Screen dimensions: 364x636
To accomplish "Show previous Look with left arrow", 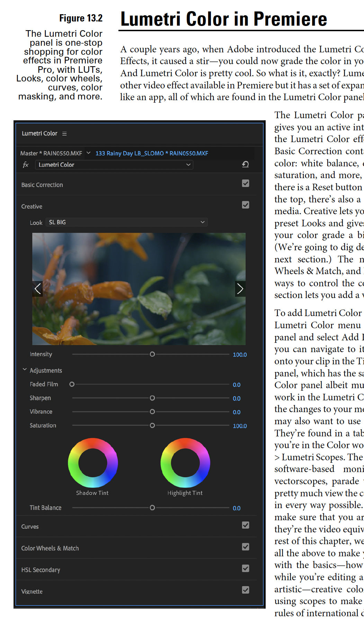I will 38,289.
